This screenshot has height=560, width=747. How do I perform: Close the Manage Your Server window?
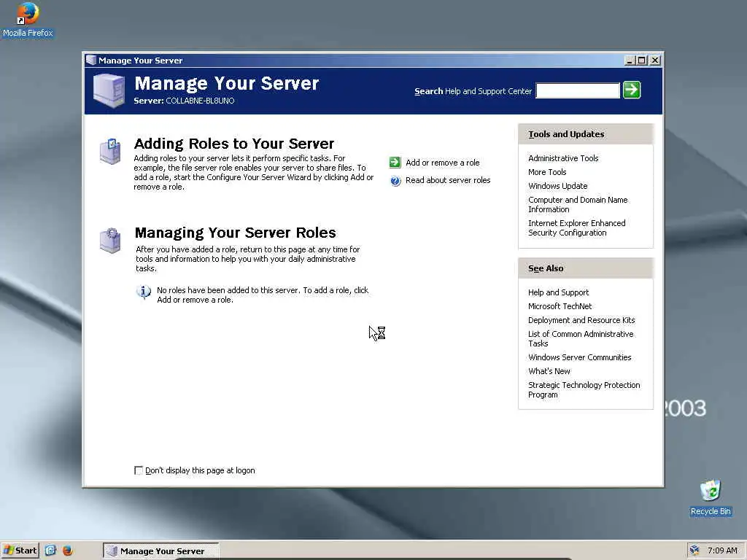pyautogui.click(x=655, y=60)
